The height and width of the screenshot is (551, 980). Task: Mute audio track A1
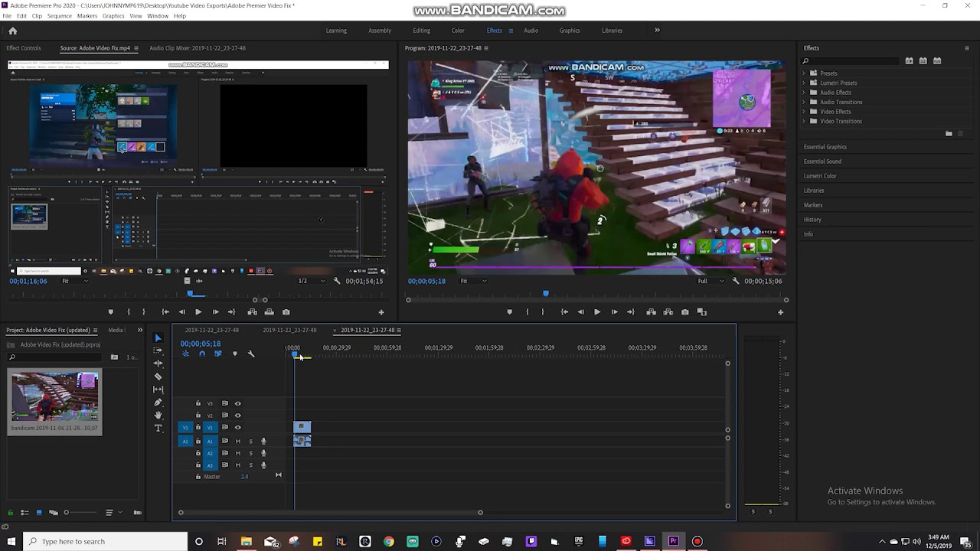237,441
